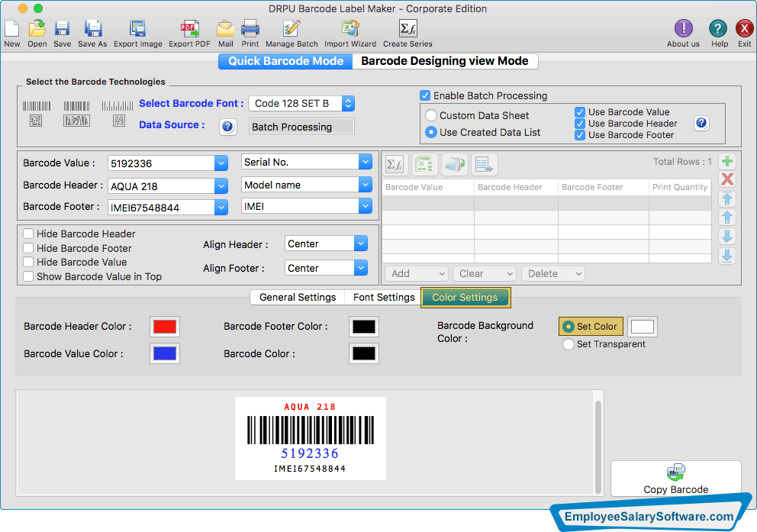Expand the Barcode Value combo box
Image resolution: width=757 pixels, height=532 pixels.
221,163
